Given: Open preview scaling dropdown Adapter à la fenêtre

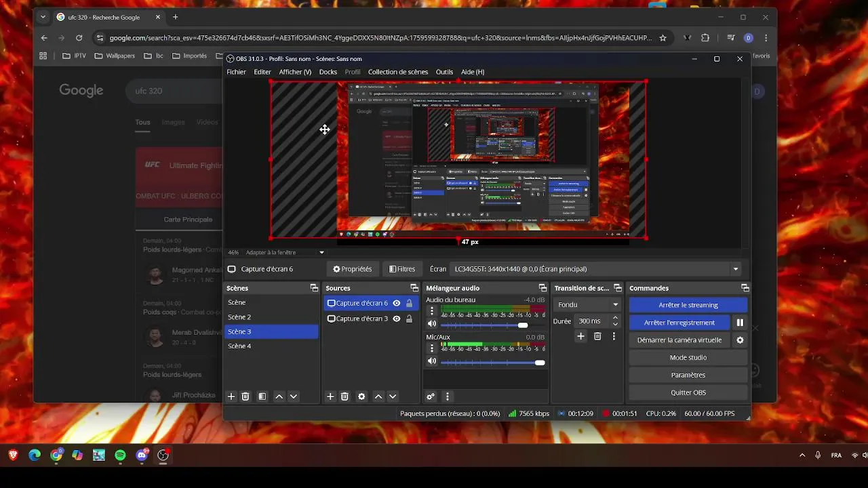Looking at the screenshot, I should click(x=285, y=252).
